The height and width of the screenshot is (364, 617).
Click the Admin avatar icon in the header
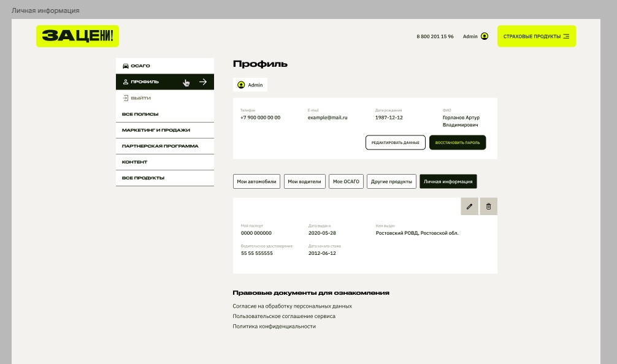485,36
